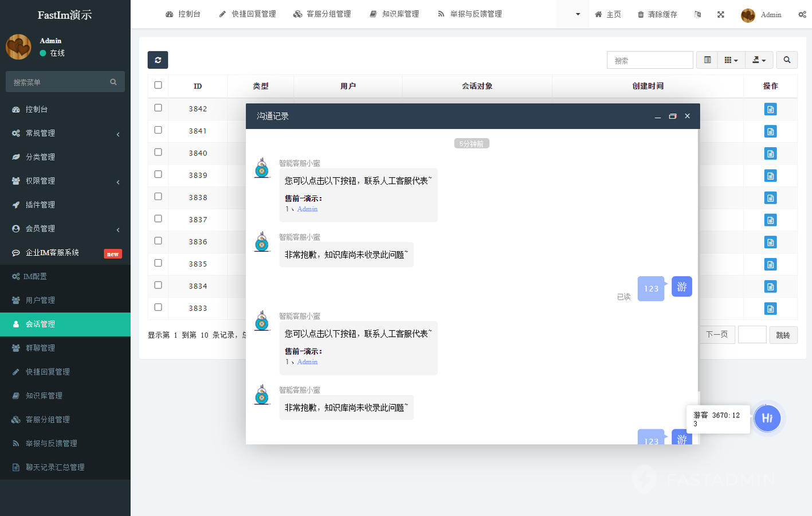The width and height of the screenshot is (812, 516).
Task: Open the columns visibility dropdown
Action: (731, 60)
